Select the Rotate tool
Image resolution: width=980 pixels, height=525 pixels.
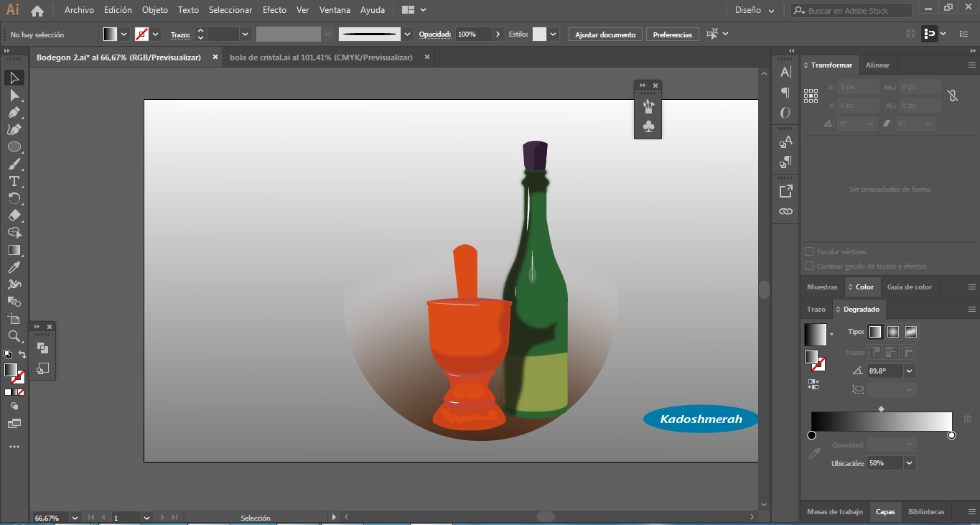click(x=14, y=198)
